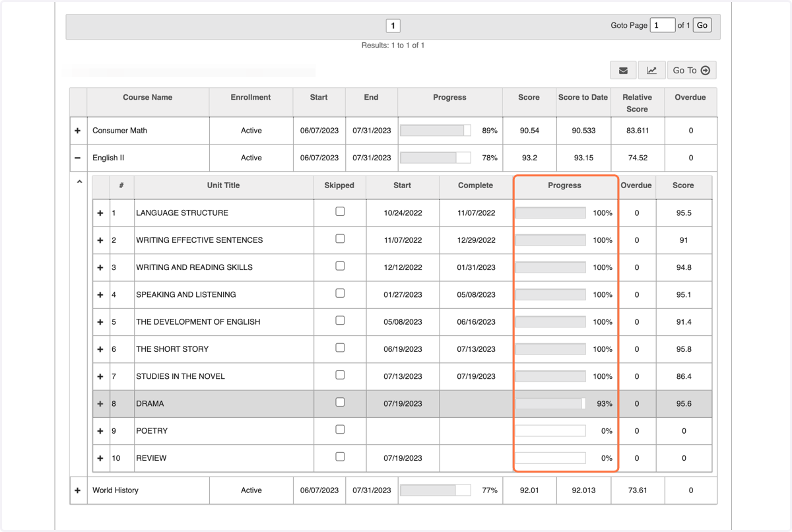Expand unit 6 THE SHORT STORY
Viewport: 792px width, 532px height.
tap(100, 349)
